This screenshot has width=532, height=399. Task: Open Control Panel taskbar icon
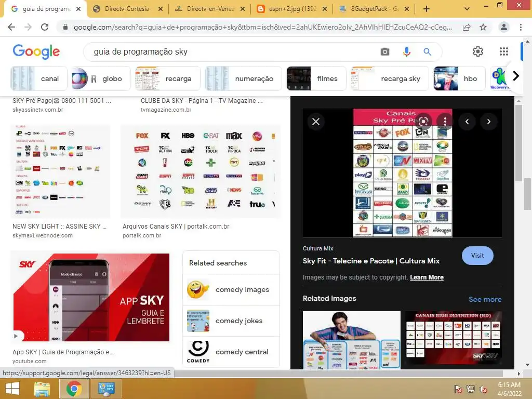[106, 389]
